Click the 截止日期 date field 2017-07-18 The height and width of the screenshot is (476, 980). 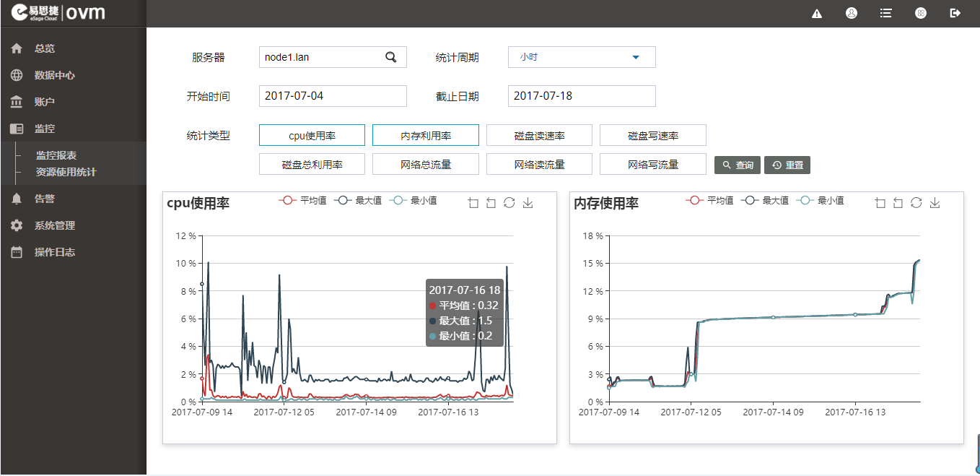pyautogui.click(x=582, y=96)
